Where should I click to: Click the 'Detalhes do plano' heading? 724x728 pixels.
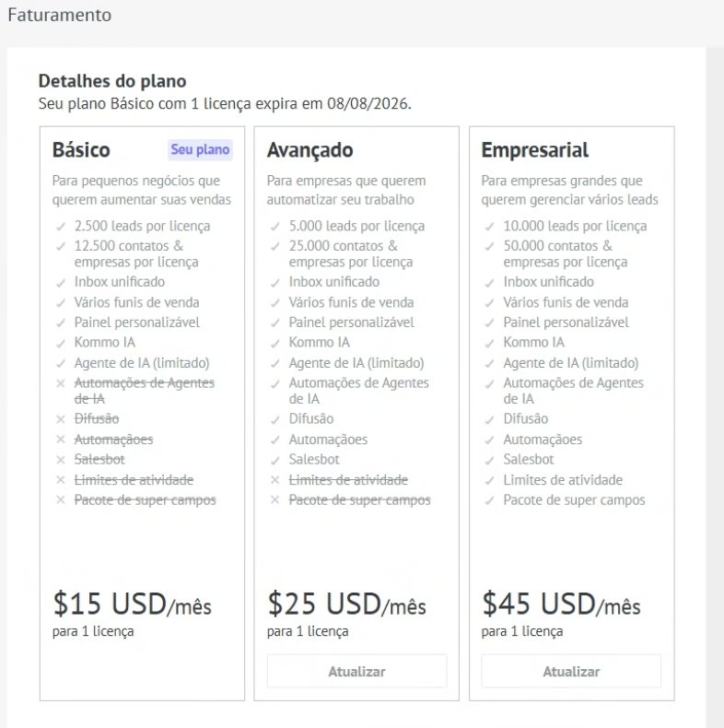pos(112,82)
